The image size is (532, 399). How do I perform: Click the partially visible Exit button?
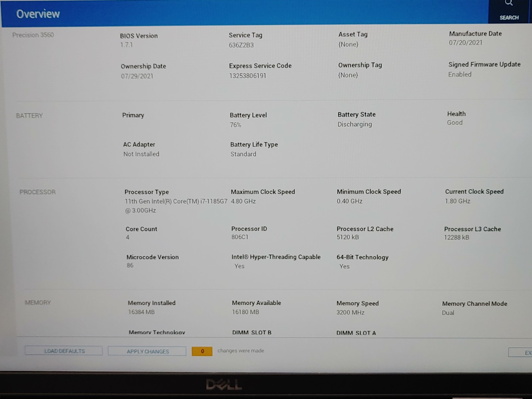pyautogui.click(x=522, y=352)
